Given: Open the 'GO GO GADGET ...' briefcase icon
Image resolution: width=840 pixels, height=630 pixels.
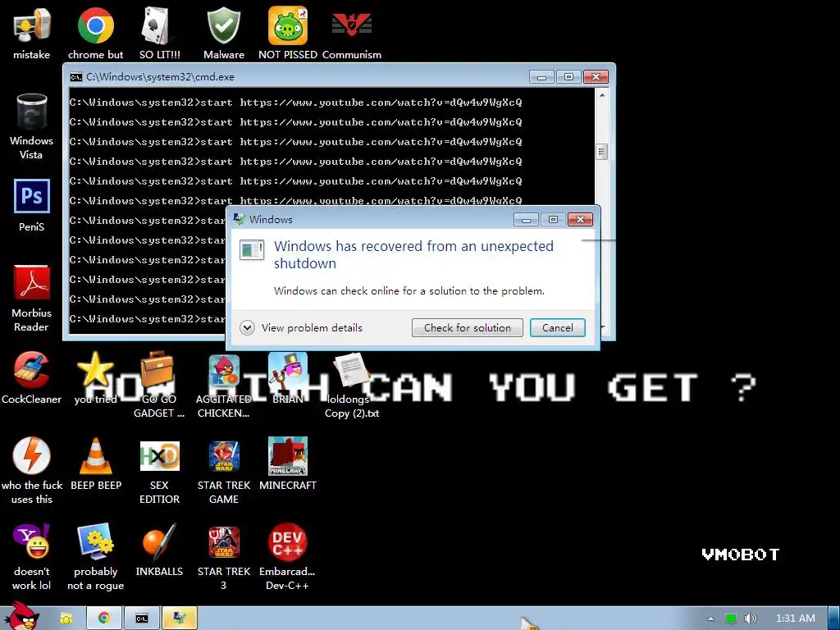Looking at the screenshot, I should tap(159, 385).
